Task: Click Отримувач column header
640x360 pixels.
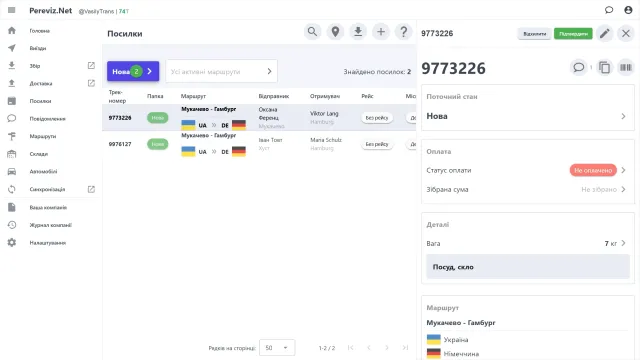Action: [x=325, y=96]
